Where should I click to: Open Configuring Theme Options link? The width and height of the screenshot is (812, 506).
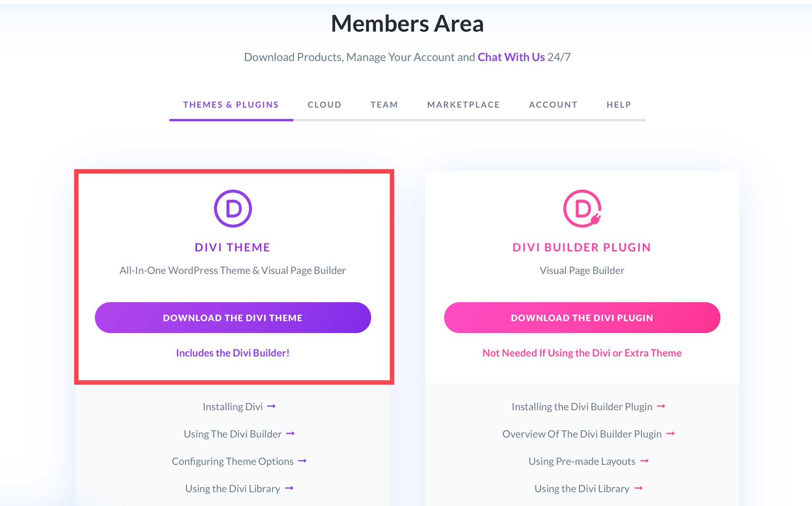(239, 461)
